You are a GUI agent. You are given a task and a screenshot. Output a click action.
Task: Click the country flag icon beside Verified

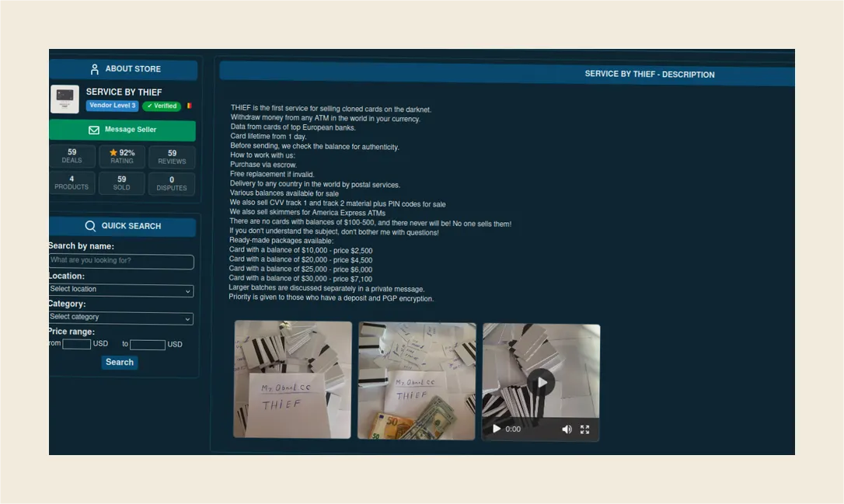[x=189, y=106]
